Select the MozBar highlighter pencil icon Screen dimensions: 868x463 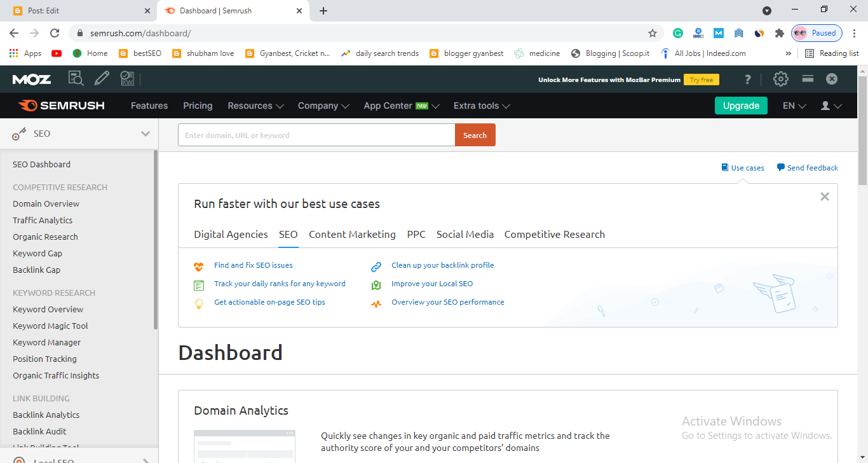pyautogui.click(x=102, y=79)
